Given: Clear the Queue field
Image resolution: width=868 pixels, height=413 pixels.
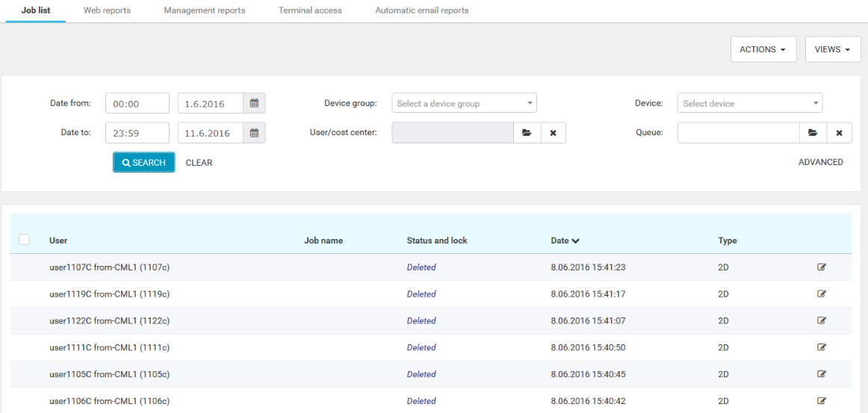Looking at the screenshot, I should [x=839, y=133].
